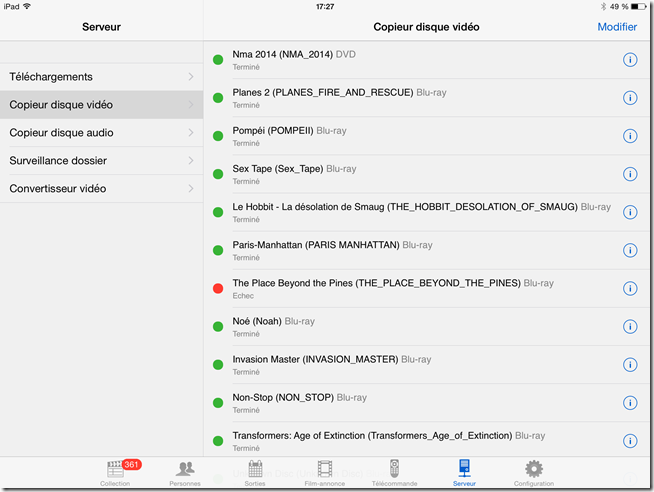654x492 pixels.
Task: Select Le Hobbit - La désolation de Smaug title
Action: click(405, 207)
